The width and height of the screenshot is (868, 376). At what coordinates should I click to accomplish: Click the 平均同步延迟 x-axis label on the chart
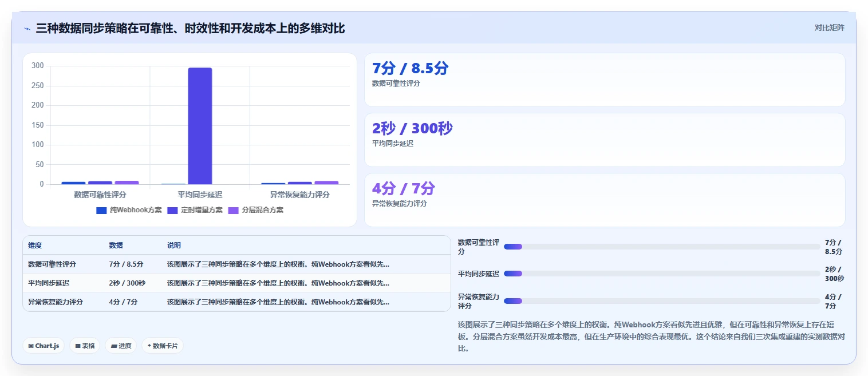tap(200, 195)
